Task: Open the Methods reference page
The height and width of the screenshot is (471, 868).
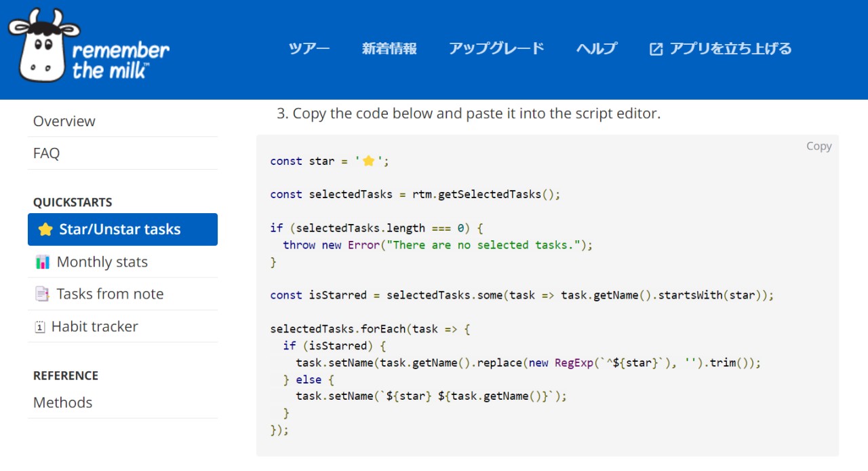Action: coord(63,402)
